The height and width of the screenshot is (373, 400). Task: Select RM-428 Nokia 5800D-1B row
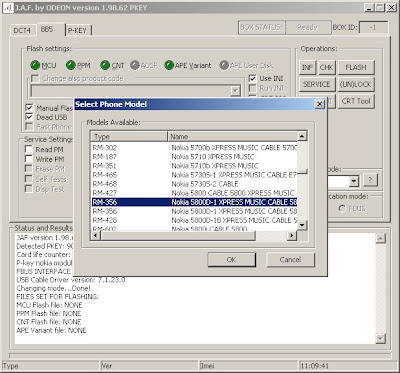[194, 220]
